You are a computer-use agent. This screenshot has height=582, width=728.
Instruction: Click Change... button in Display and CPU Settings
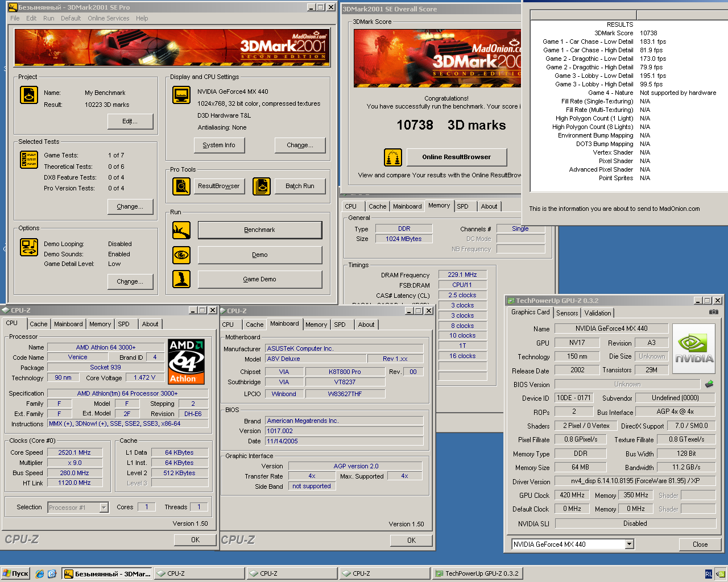point(300,145)
